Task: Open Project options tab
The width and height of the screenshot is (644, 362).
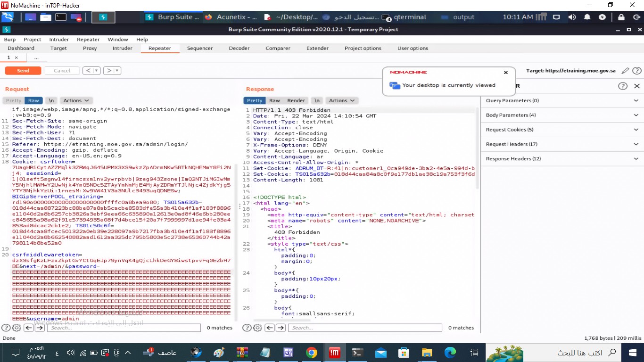Action: pos(363,48)
